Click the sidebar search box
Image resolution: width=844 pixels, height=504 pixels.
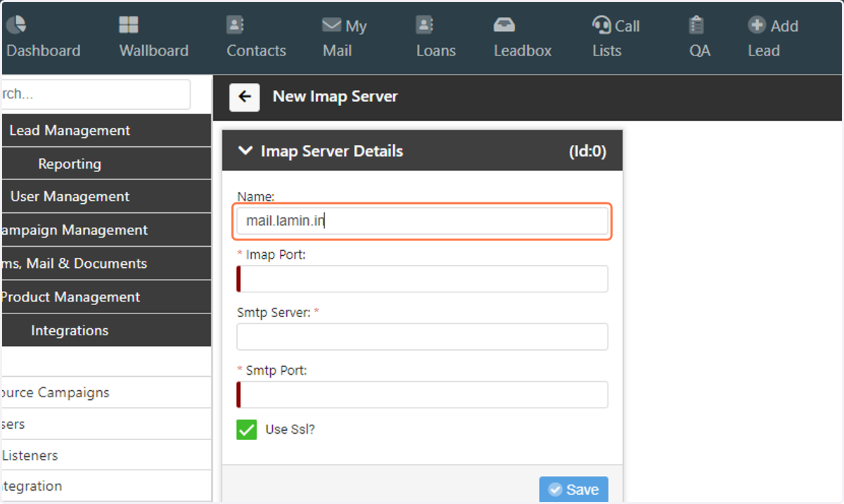click(x=96, y=94)
